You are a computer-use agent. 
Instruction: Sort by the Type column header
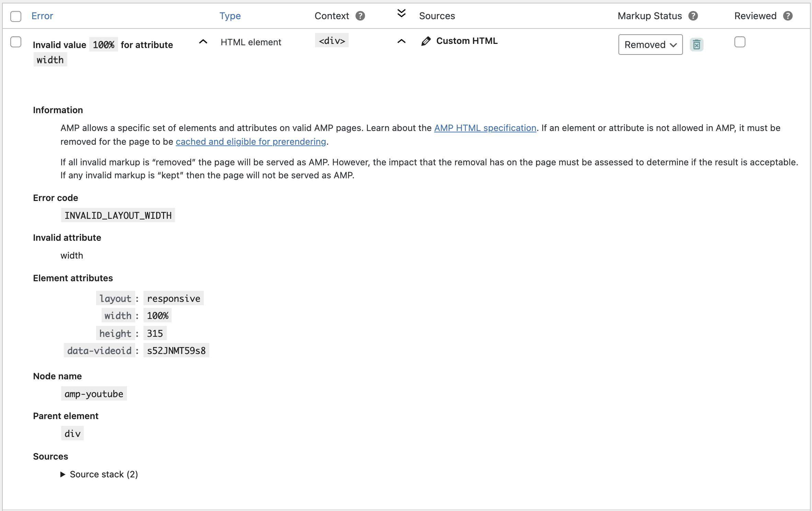230,16
